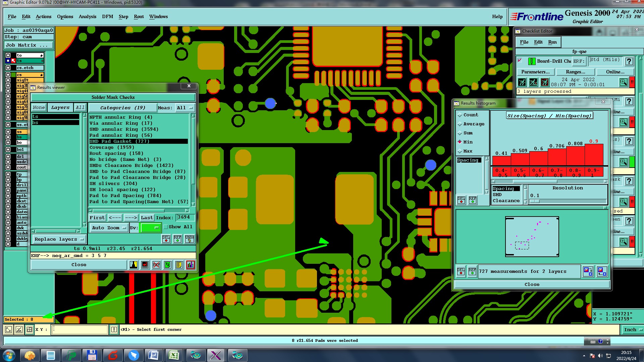This screenshot has width=644, height=362.
Task: Click the Job Matrix button
Action: (x=29, y=45)
